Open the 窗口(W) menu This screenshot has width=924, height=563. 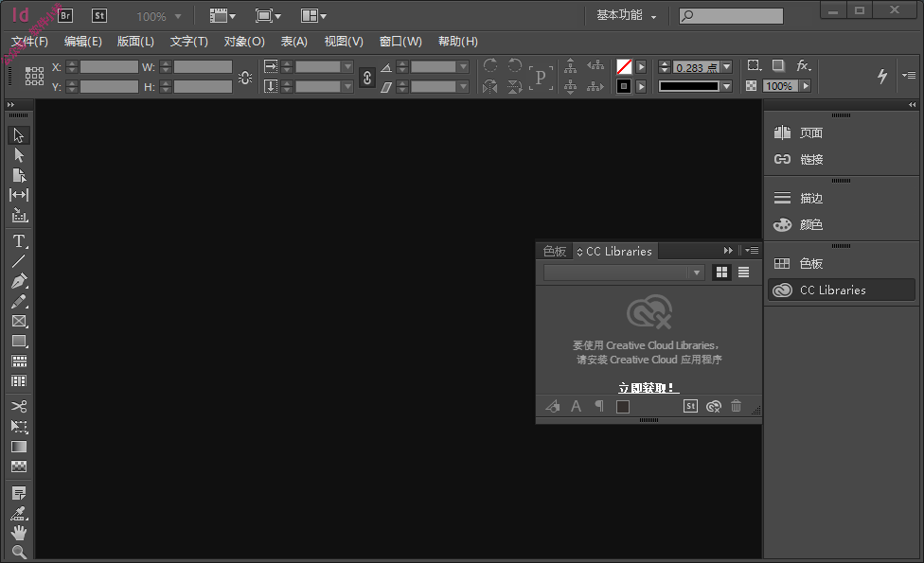400,42
